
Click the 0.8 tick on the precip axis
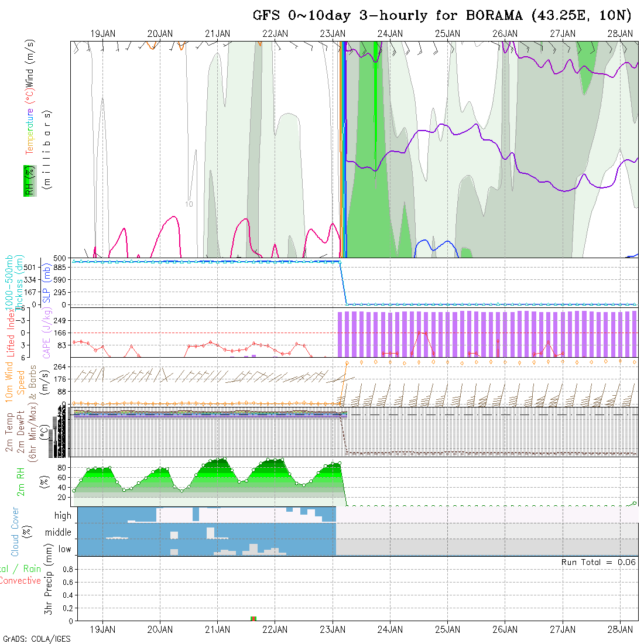(x=68, y=569)
